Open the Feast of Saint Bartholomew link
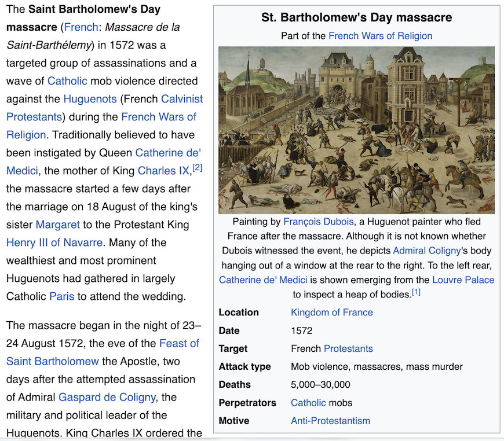Screen dimensions: 504x441 pos(103,352)
